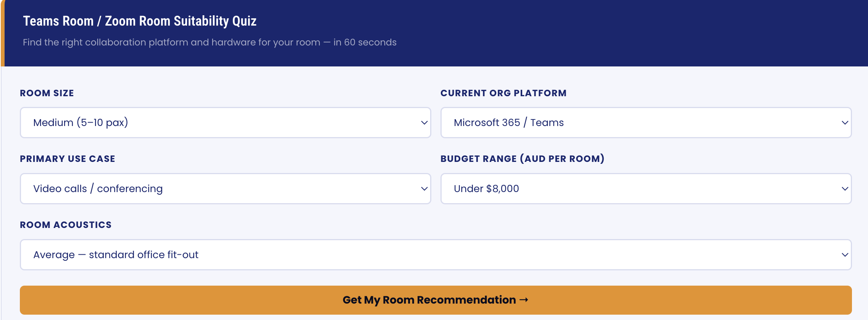Click the 'Find the right collaboration platform' subtitle
Image resolution: width=868 pixels, height=320 pixels.
(210, 42)
